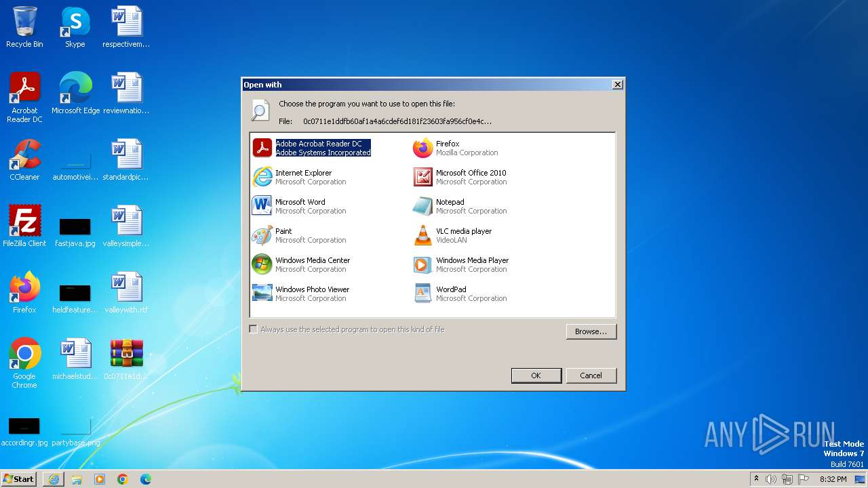Select Internet Explorer in Open with list
The width and height of the screenshot is (868, 488).
point(299,177)
